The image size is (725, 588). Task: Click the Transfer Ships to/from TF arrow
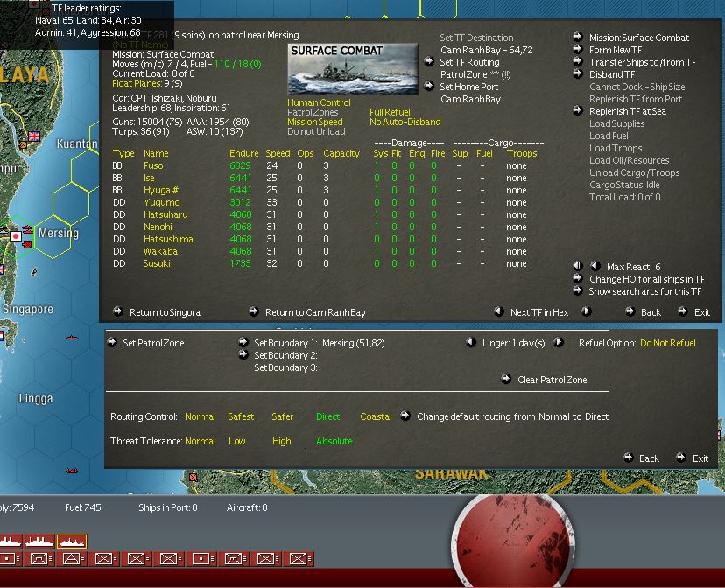pyautogui.click(x=578, y=61)
